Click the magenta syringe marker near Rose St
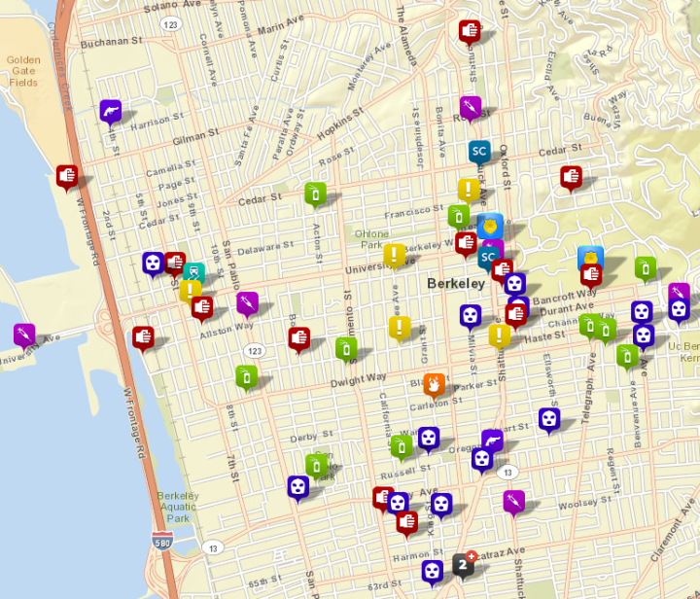700x599 pixels. 471,108
